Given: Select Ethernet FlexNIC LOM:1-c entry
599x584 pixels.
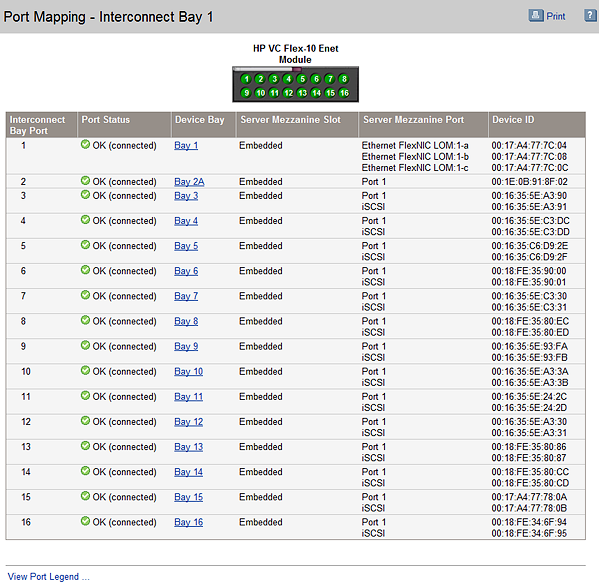Looking at the screenshot, I should [415, 168].
